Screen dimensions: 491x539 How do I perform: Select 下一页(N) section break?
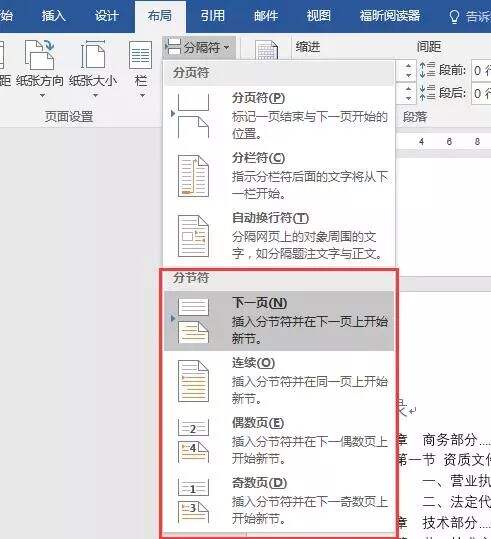279,321
